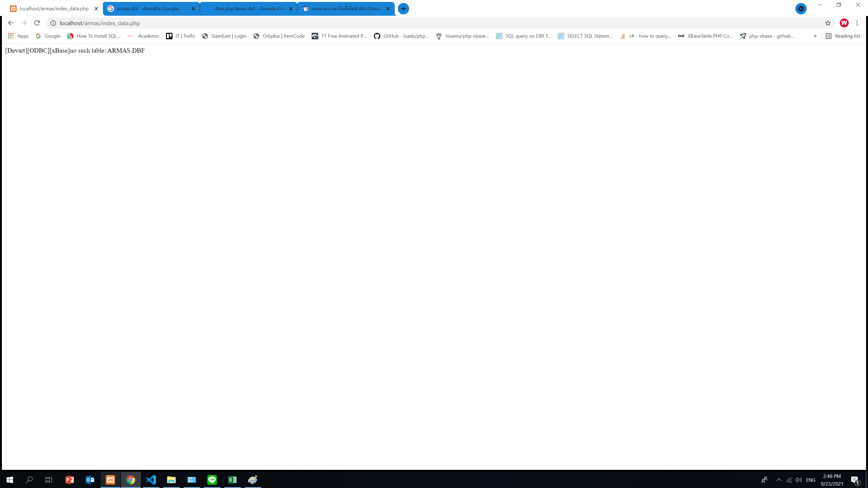Image resolution: width=868 pixels, height=488 pixels.
Task: Open the Reading list panel
Action: point(843,36)
